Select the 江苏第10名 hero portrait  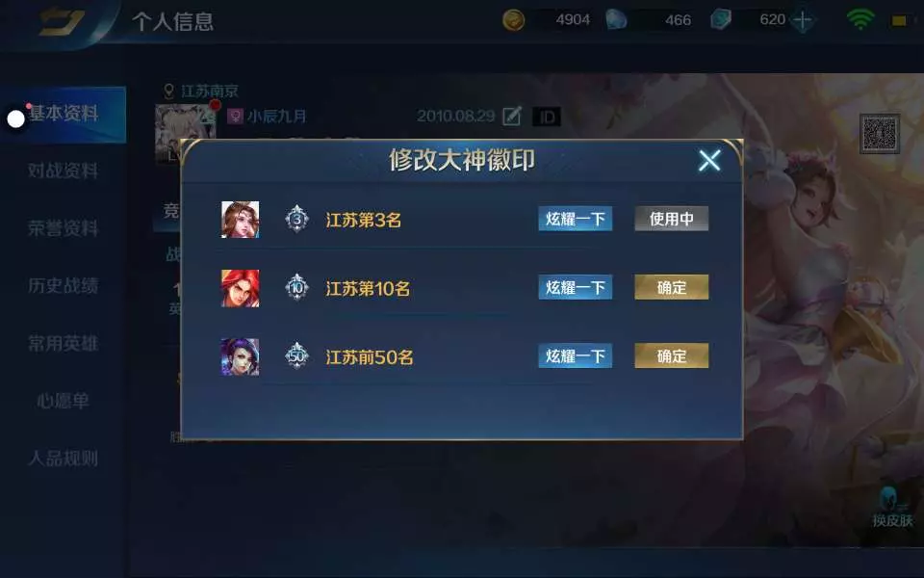click(x=240, y=288)
